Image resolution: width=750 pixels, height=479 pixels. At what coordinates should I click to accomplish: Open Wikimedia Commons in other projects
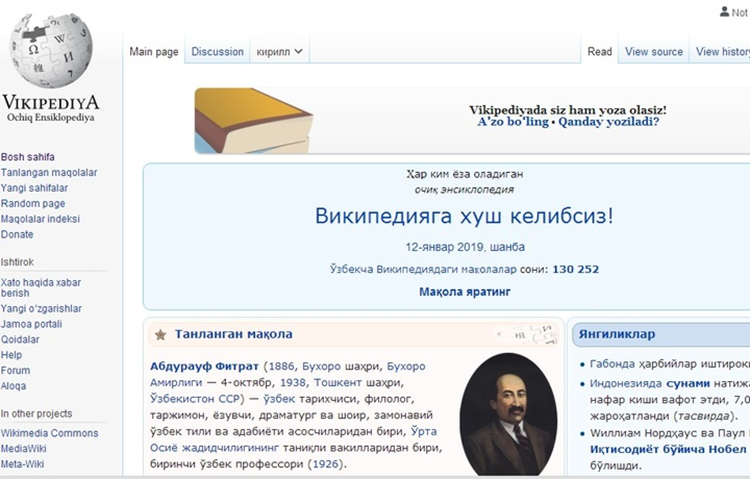[x=49, y=433]
